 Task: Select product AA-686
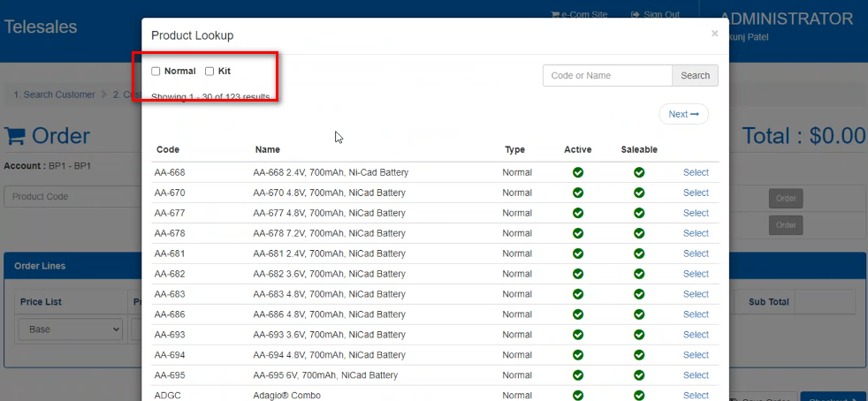pyautogui.click(x=696, y=314)
